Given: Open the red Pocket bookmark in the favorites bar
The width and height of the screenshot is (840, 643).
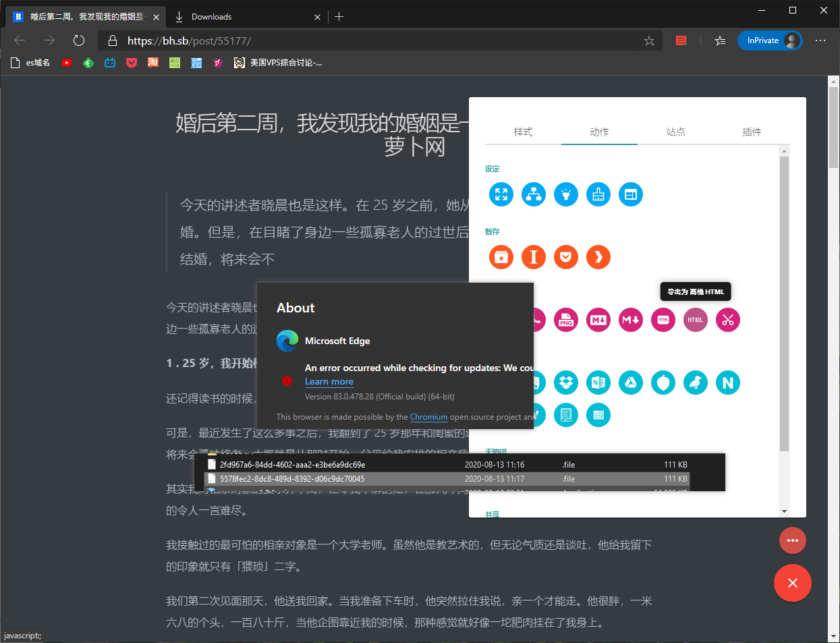Looking at the screenshot, I should 132,63.
